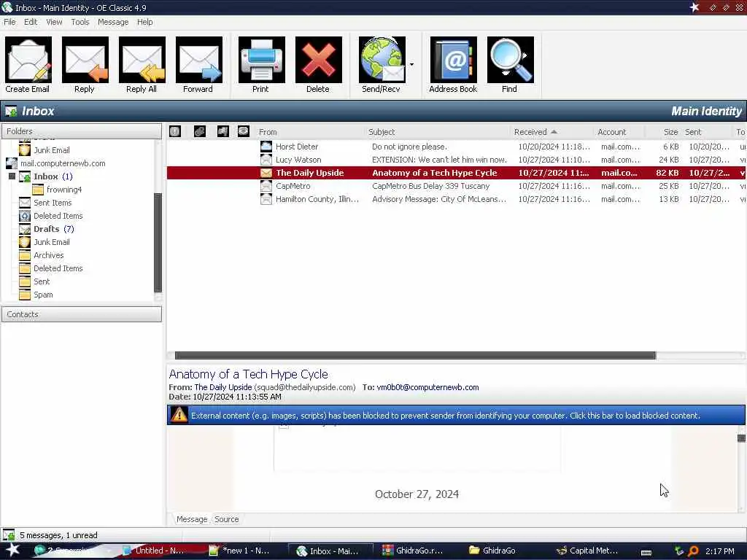
Task: Click the Inbox title bar icon
Action: [7, 7]
